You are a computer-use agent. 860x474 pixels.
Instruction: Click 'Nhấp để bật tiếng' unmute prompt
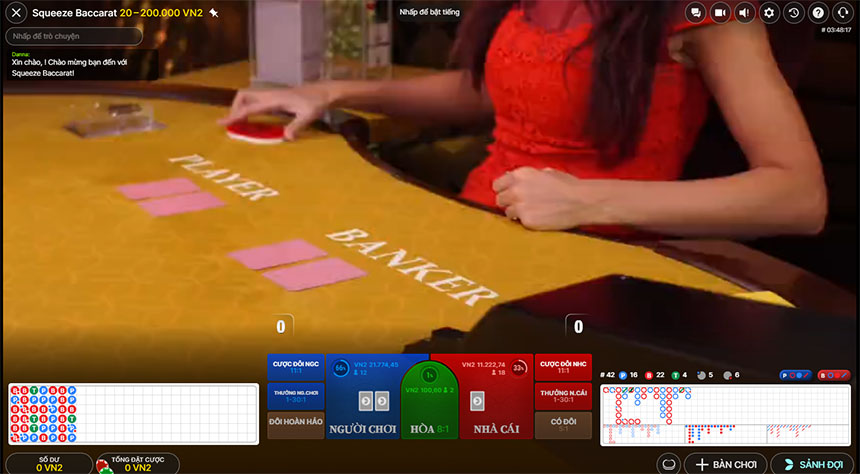point(429,12)
